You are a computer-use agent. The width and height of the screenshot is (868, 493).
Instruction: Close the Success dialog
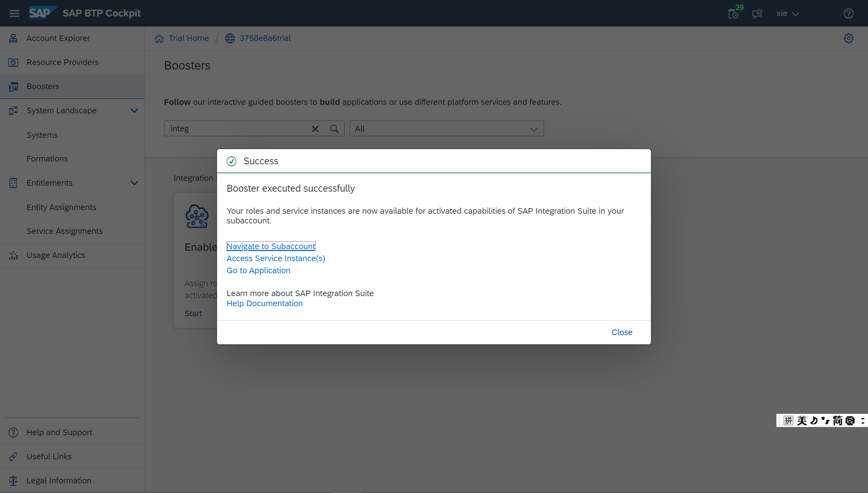[x=622, y=332]
